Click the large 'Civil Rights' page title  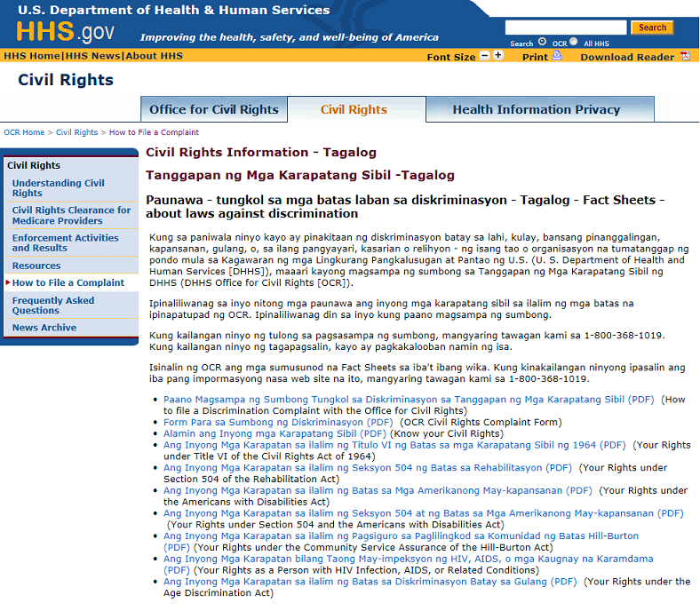(66, 80)
